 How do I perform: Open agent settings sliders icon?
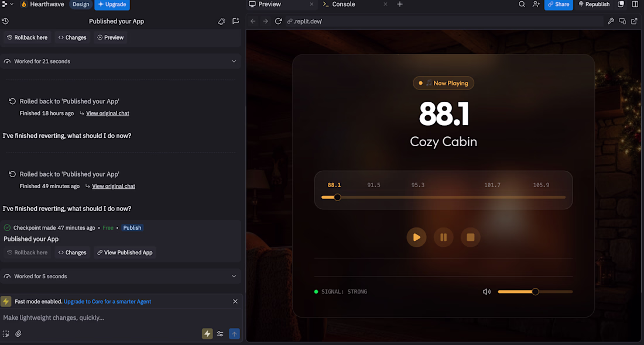pyautogui.click(x=220, y=334)
